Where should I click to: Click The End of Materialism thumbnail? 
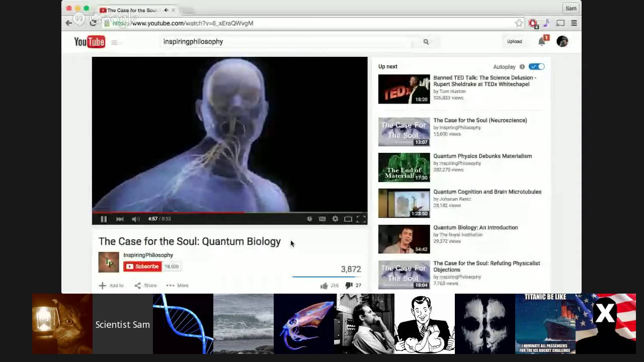(404, 167)
